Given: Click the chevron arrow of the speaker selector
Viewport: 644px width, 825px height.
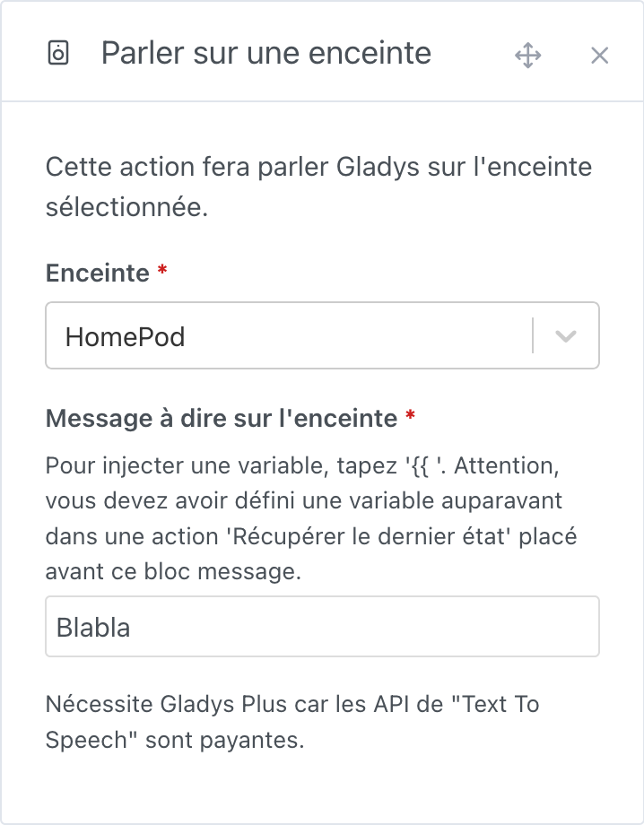Looking at the screenshot, I should 567,335.
